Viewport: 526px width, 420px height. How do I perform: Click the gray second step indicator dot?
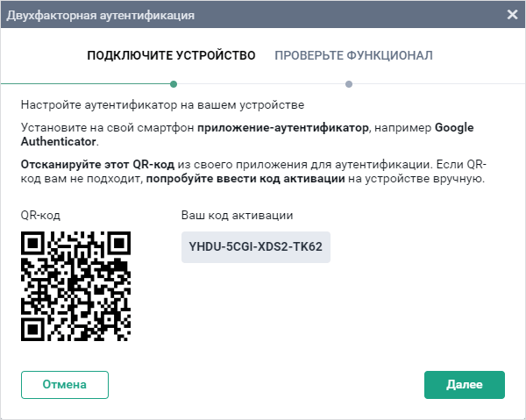(x=349, y=84)
